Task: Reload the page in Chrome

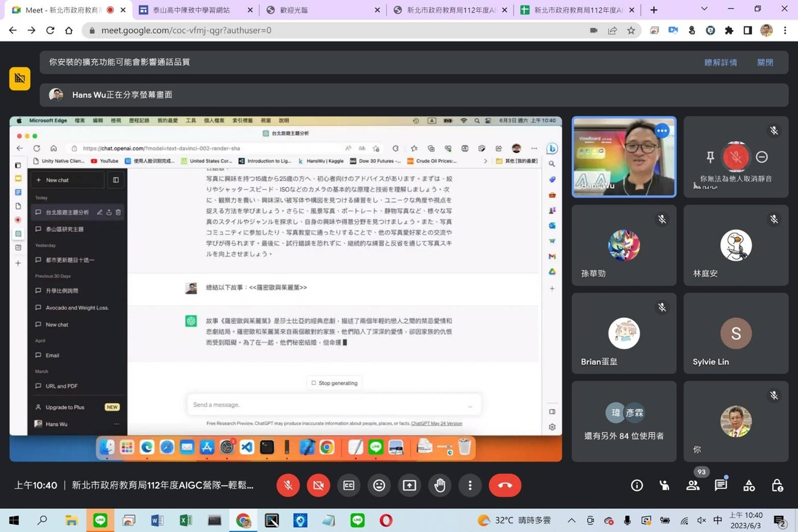Action: 50,31
